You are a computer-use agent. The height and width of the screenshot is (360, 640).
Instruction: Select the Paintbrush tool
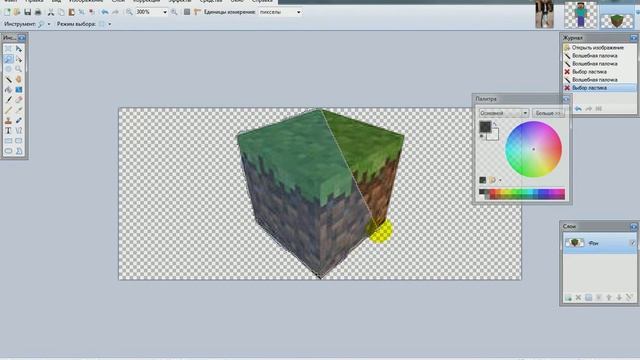8,100
